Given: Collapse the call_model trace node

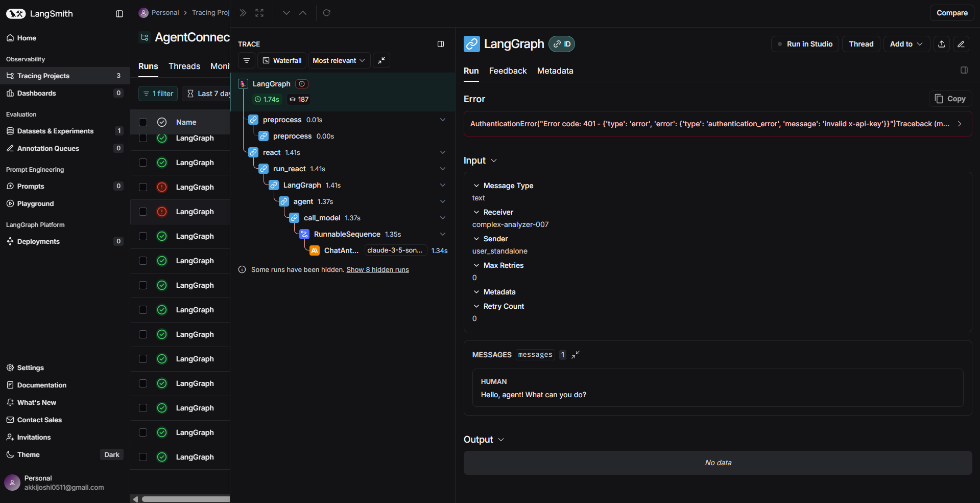Looking at the screenshot, I should click(443, 218).
